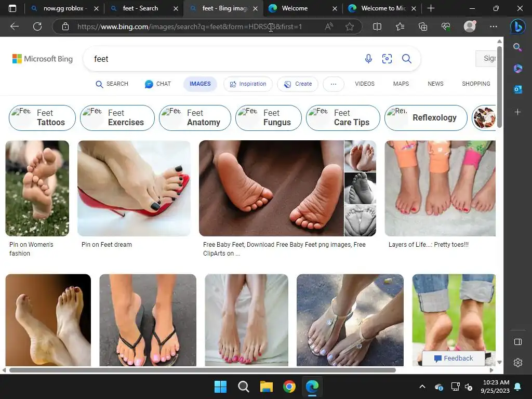Open Bing Copilot sidebar button
Image resolution: width=532 pixels, height=399 pixels.
[518, 27]
